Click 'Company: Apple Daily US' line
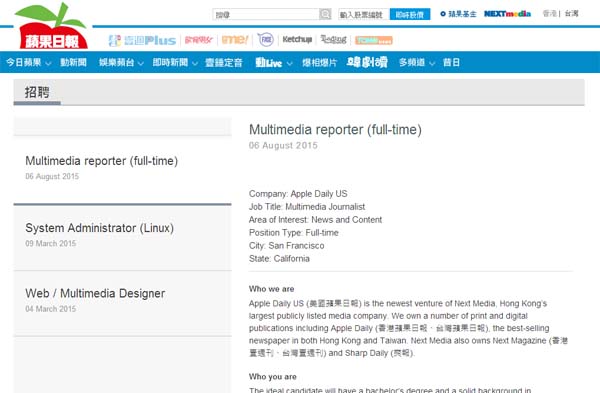Screen dimensions: 600x393 [x=298, y=194]
